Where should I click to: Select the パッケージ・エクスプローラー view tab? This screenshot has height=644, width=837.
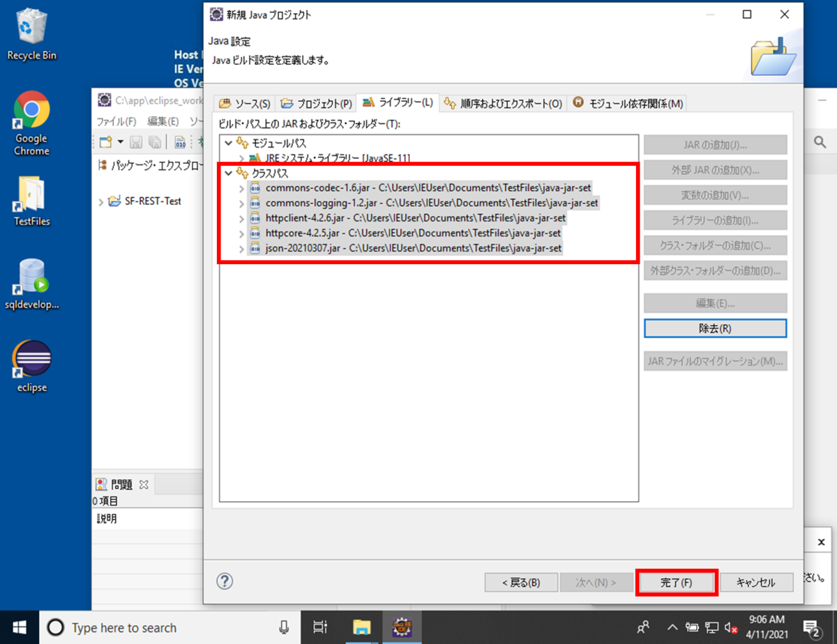tap(149, 166)
